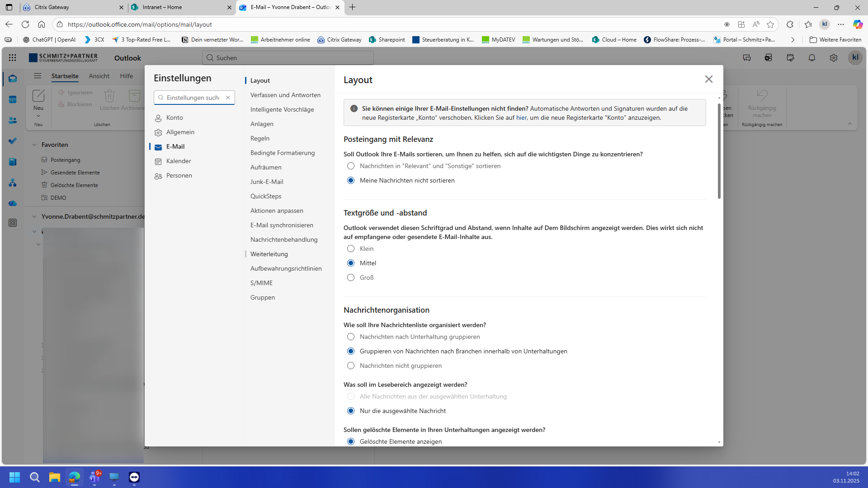The width and height of the screenshot is (868, 488).
Task: Open the To Do checkmark icon
Action: pyautogui.click(x=13, y=141)
